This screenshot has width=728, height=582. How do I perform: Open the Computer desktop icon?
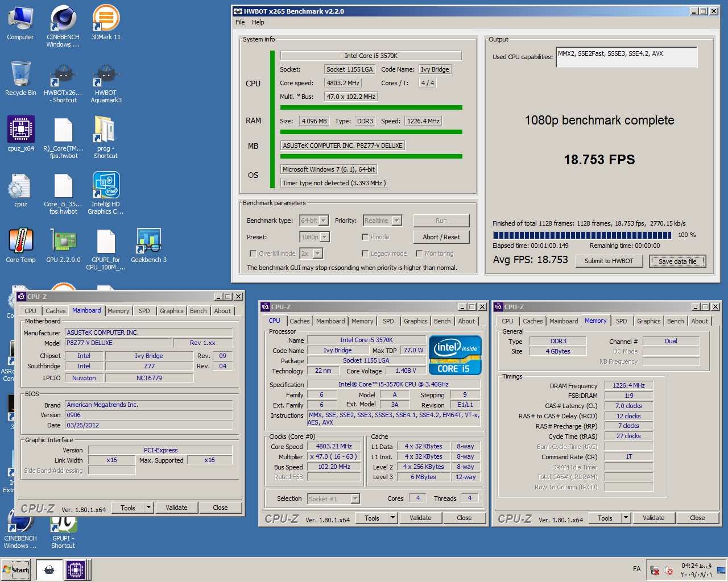20,23
